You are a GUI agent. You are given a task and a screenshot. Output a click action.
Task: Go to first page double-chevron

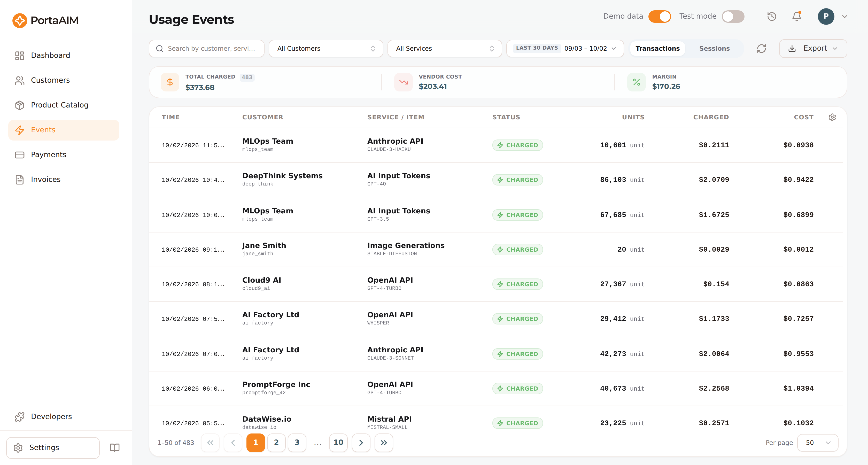pos(210,443)
